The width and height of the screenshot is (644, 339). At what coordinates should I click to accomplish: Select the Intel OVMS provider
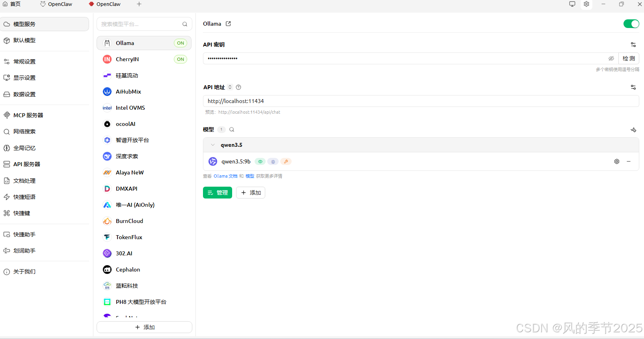tap(144, 108)
